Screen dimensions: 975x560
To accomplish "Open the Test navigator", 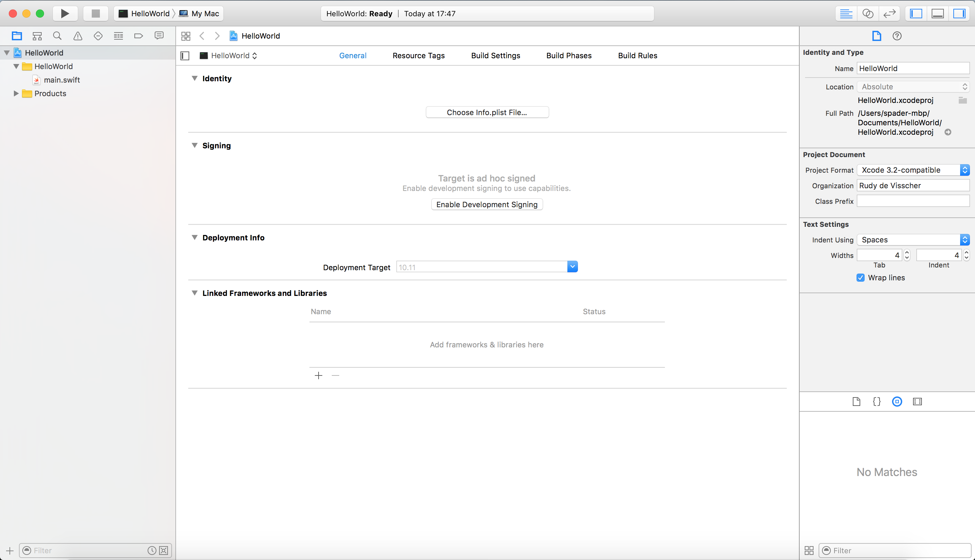I will 98,36.
